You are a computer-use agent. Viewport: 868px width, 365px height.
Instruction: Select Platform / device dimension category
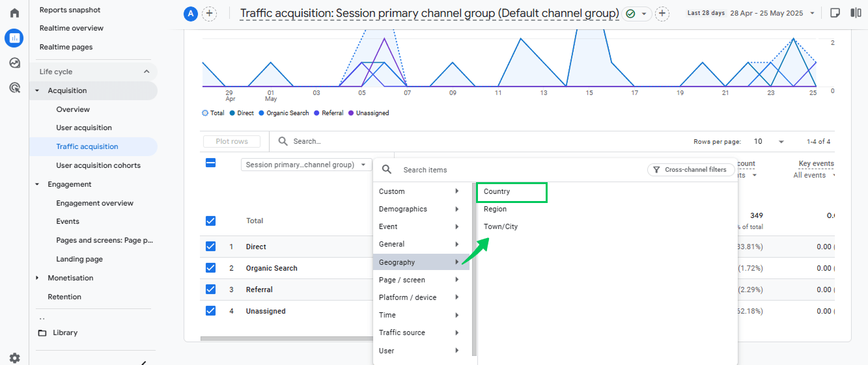point(421,297)
